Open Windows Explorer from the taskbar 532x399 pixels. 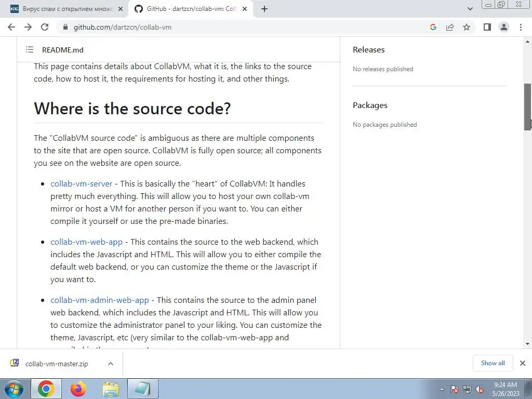point(111,389)
